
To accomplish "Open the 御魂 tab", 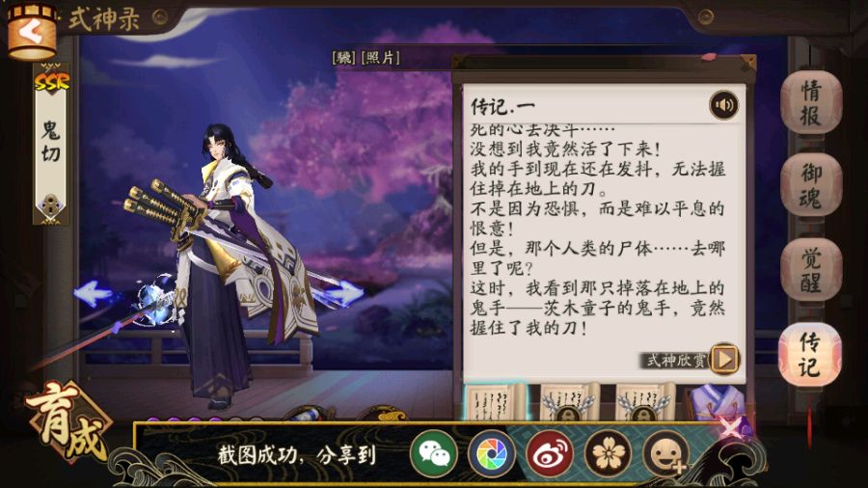I will 810,186.
